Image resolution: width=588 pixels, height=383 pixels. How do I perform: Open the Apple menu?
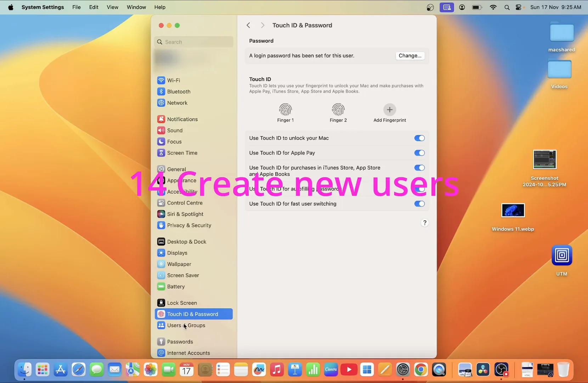(11, 7)
